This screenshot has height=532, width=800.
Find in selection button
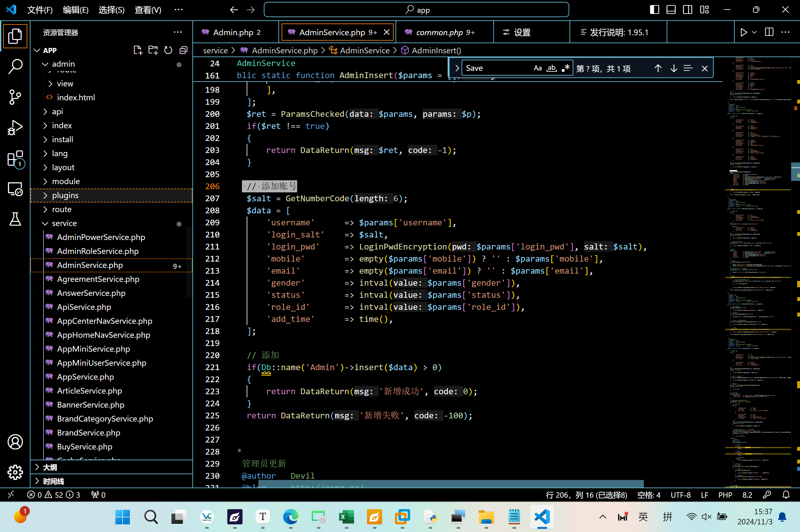coord(688,68)
